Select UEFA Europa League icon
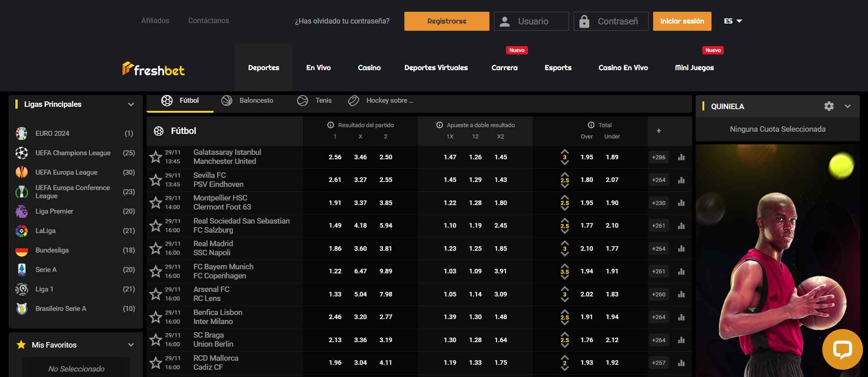Screen dimensions: 868x377 coord(21,172)
